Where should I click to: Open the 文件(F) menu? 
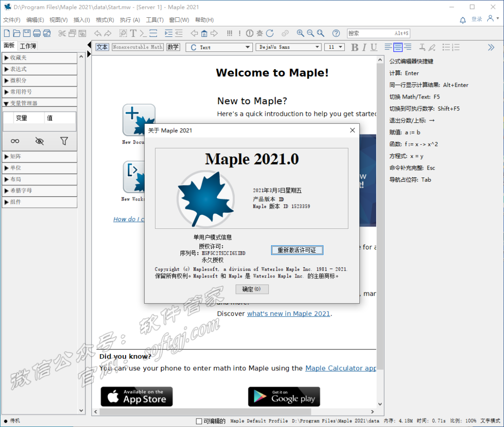pyautogui.click(x=12, y=20)
